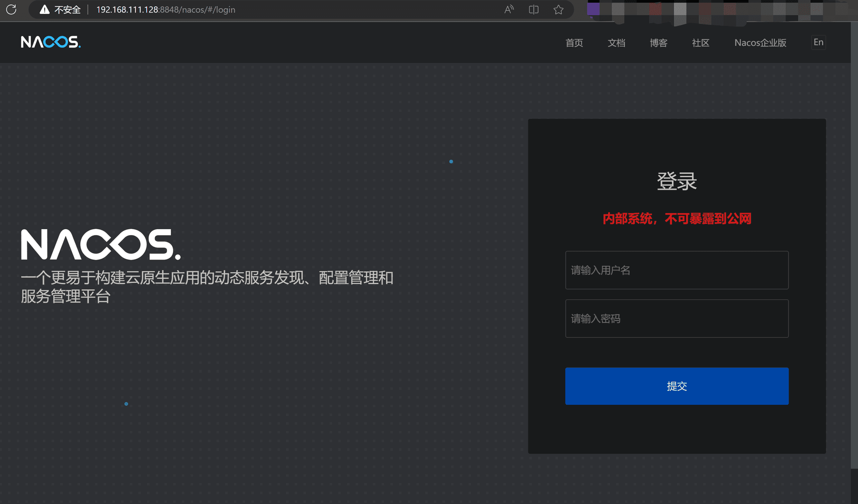
Task: Open the 博客 navigation item
Action: click(x=658, y=43)
